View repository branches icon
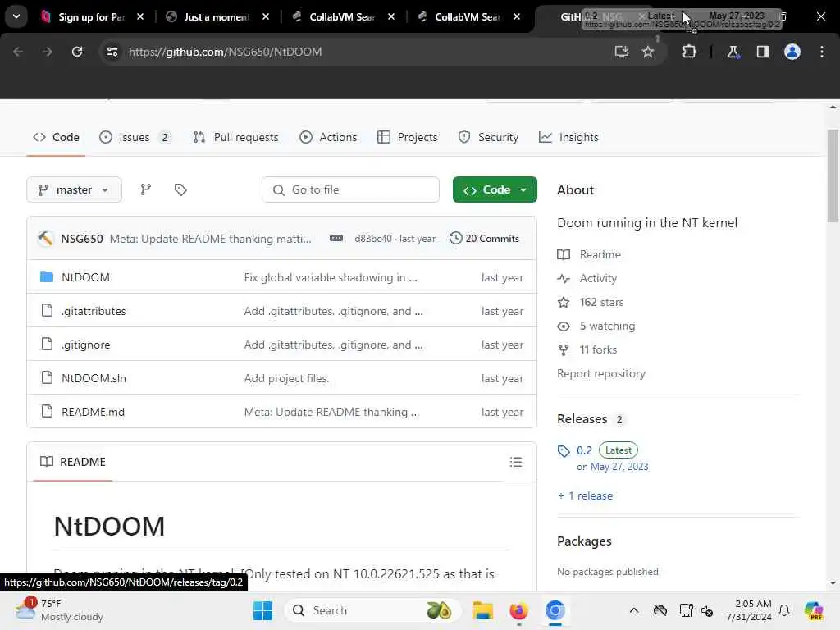840x630 pixels. (146, 189)
